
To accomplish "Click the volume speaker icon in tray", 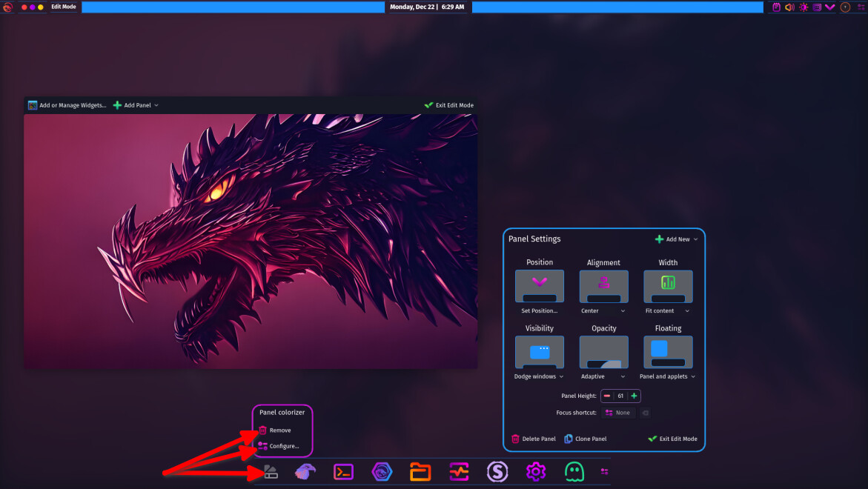I will 789,7.
